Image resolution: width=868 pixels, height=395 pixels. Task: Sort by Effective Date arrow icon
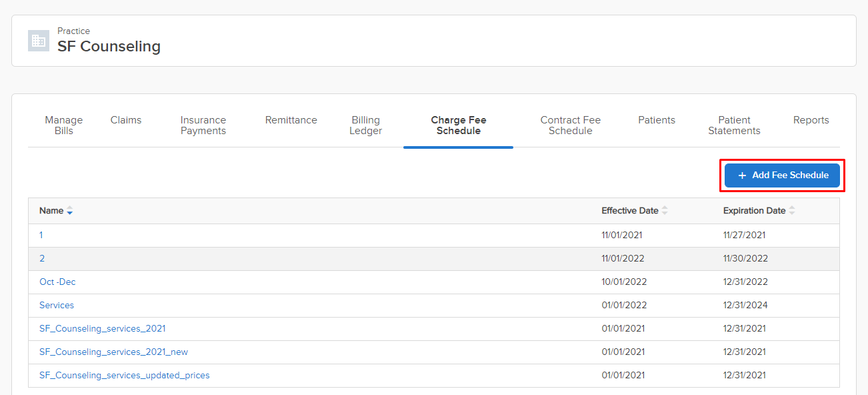tap(665, 211)
